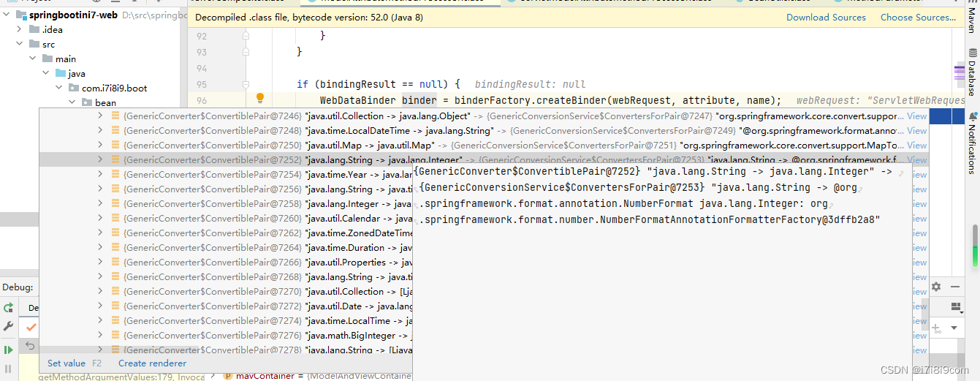Screen dimensions: 980x381
Task: Click View link for Collection -> Object row
Action: pyautogui.click(x=916, y=116)
